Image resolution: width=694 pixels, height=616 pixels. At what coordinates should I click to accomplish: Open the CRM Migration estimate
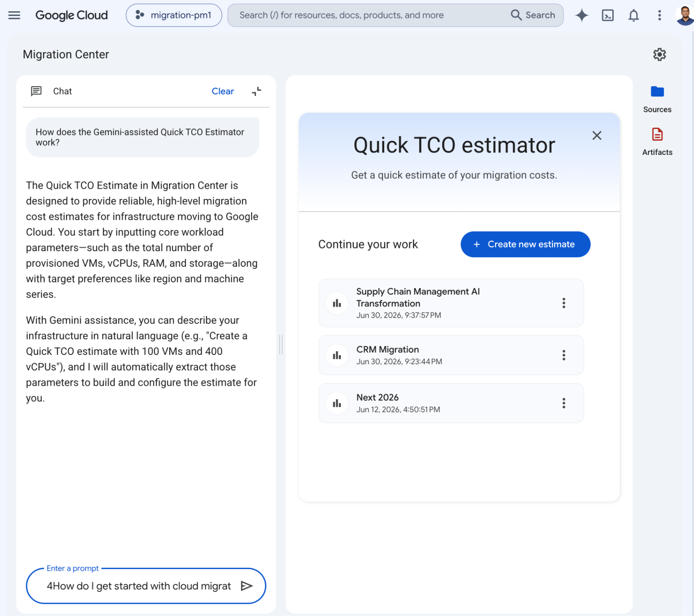tap(451, 355)
